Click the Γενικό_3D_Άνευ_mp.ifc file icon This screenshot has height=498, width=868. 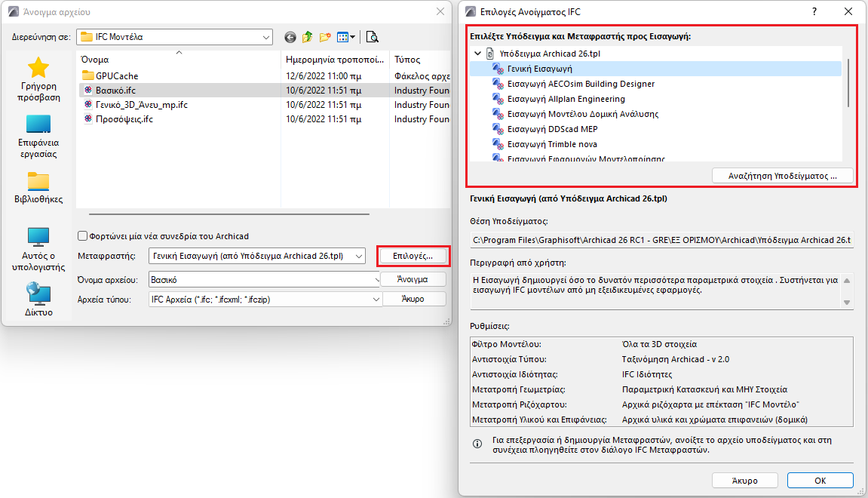pyautogui.click(x=88, y=104)
